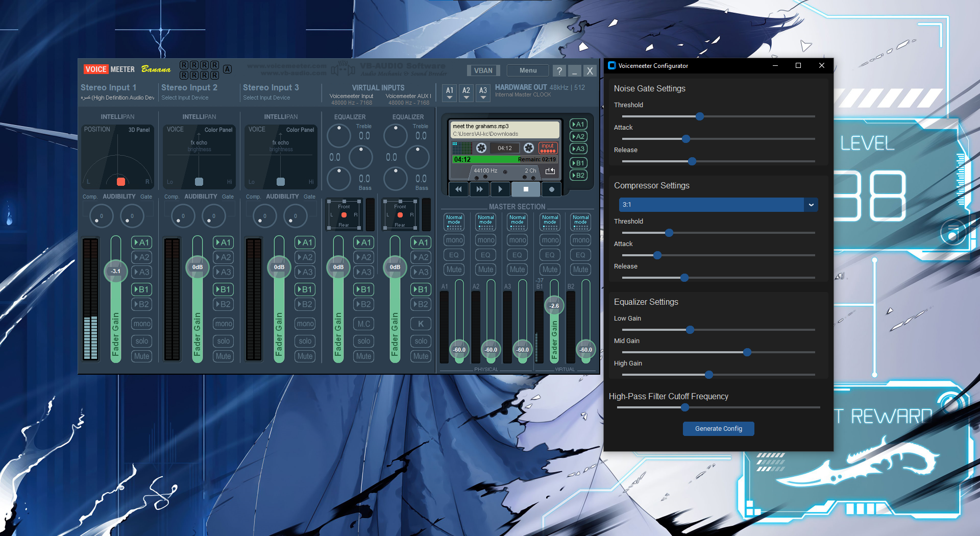
Task: Fast-forward the cassette recorder playback
Action: click(x=479, y=189)
